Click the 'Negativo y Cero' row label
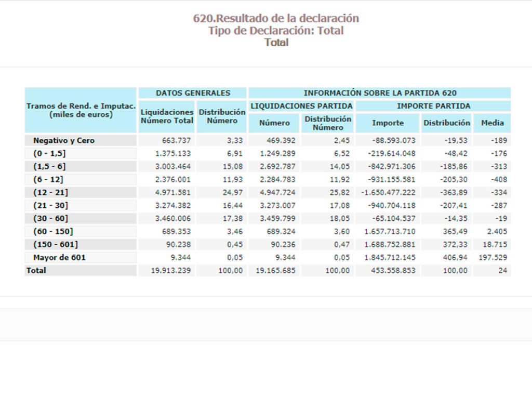This screenshot has height=410, width=532. 63,140
